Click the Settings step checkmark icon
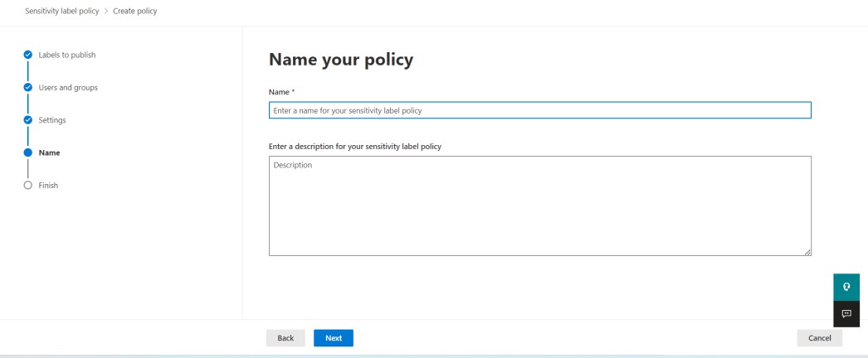868x358 pixels. coord(28,120)
